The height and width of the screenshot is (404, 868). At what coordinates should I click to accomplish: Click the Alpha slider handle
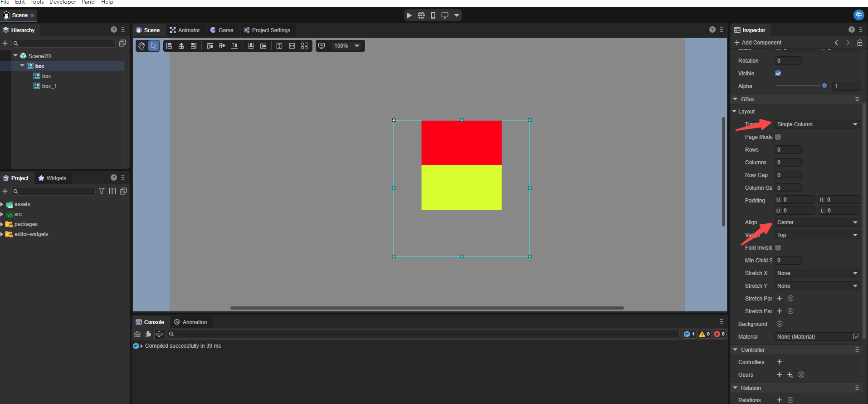coord(824,86)
